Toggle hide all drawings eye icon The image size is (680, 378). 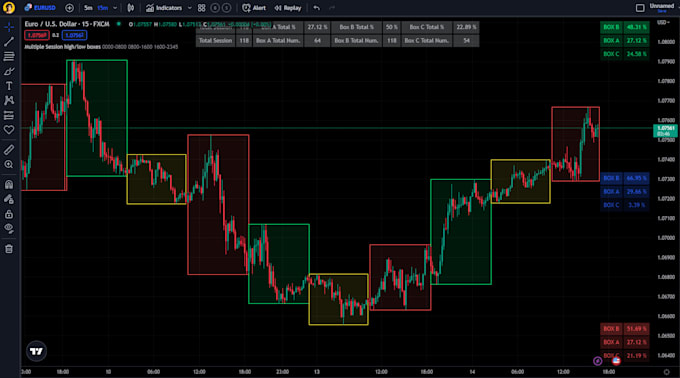point(9,228)
